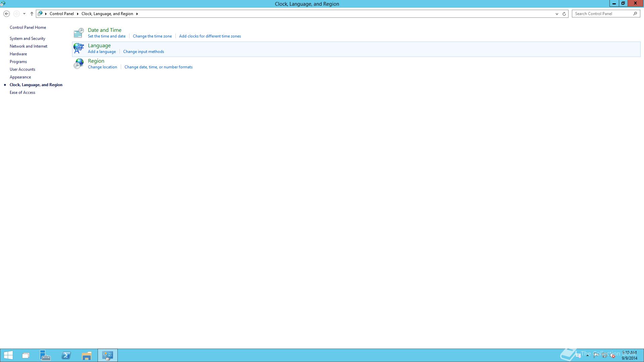644x362 pixels.
Task: Go back with the Back arrow
Action: [6, 14]
